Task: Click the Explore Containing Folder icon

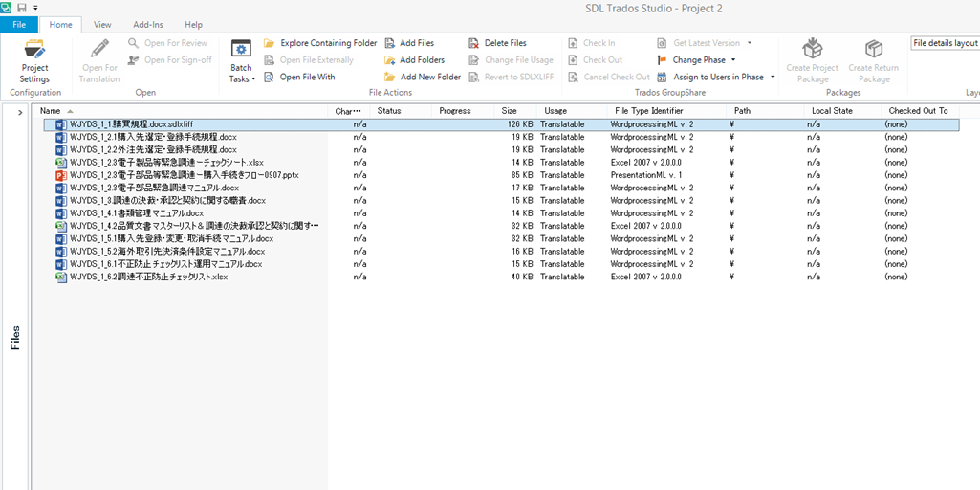Action: [270, 43]
